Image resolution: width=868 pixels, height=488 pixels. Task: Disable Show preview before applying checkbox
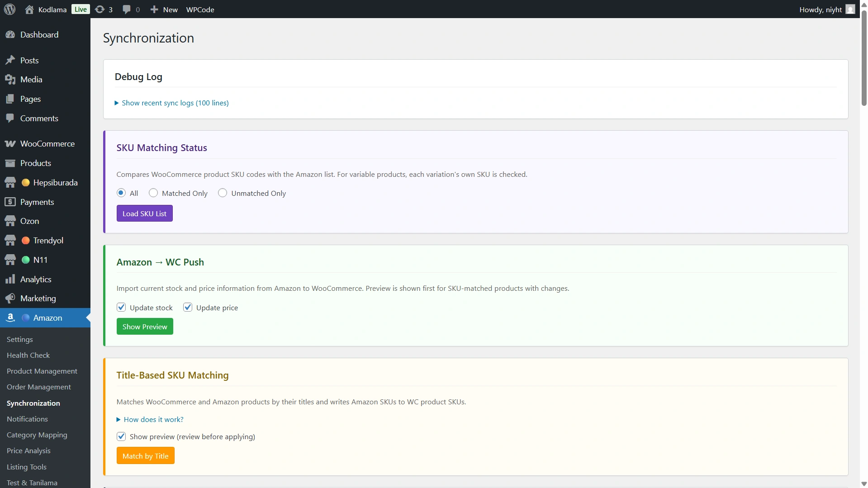point(121,436)
